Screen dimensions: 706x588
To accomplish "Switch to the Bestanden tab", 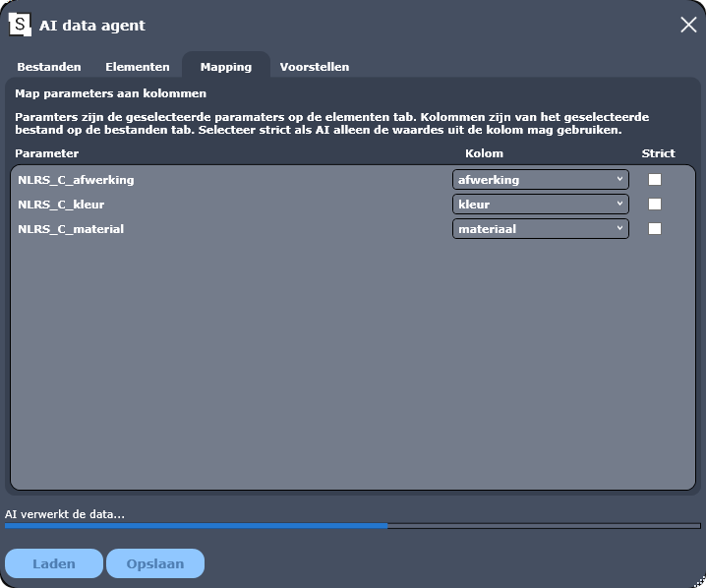I will pyautogui.click(x=49, y=67).
